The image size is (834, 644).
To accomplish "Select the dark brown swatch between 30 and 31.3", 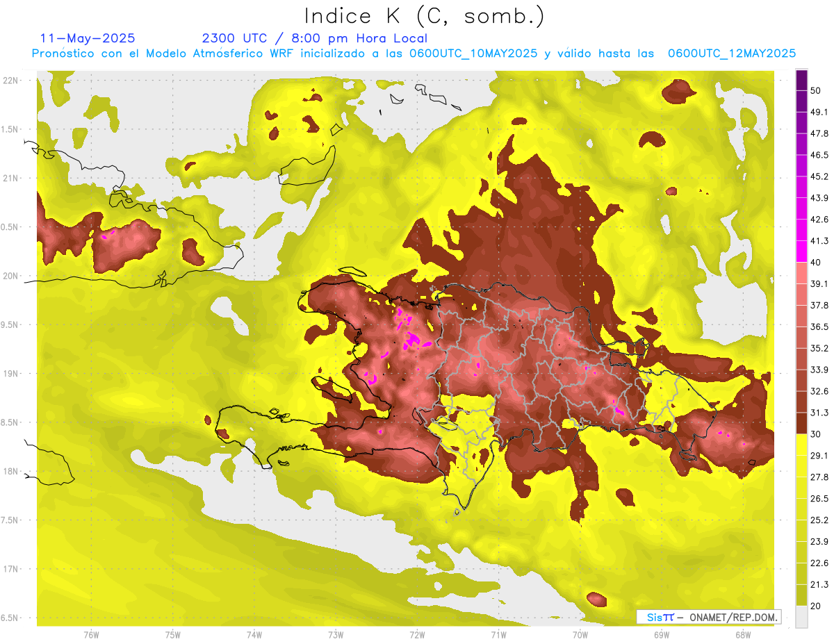I will point(801,424).
